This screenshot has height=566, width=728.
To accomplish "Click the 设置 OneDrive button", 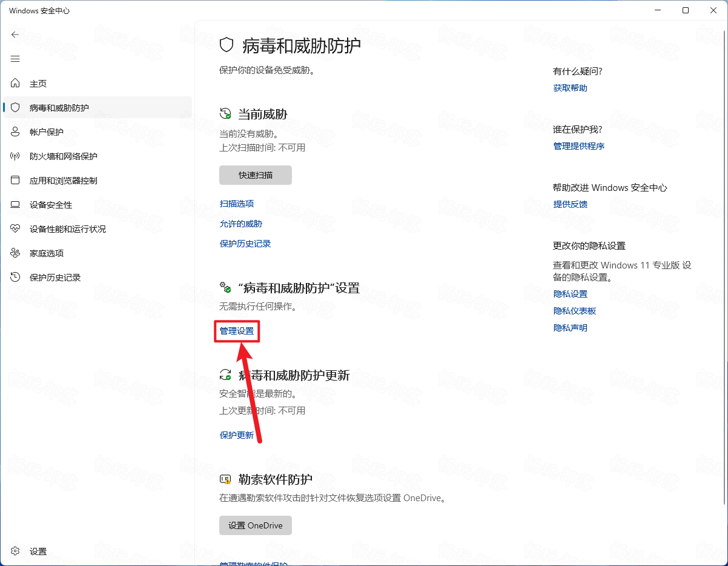I will (x=256, y=525).
